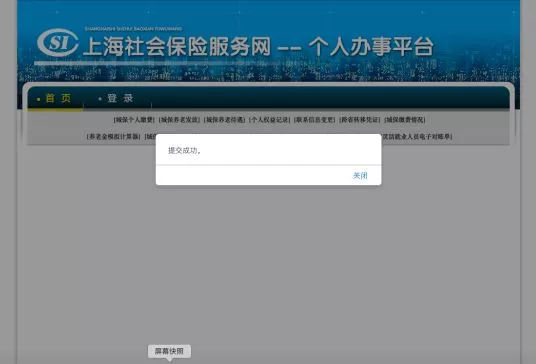The height and width of the screenshot is (364, 536).
Task: Open the 城保缴费情况 link
Action: pyautogui.click(x=405, y=120)
